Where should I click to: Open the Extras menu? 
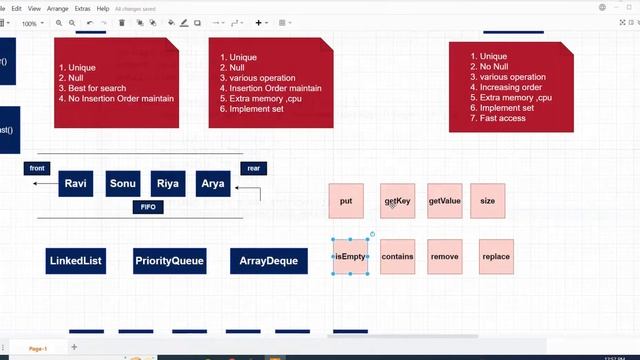[82, 9]
